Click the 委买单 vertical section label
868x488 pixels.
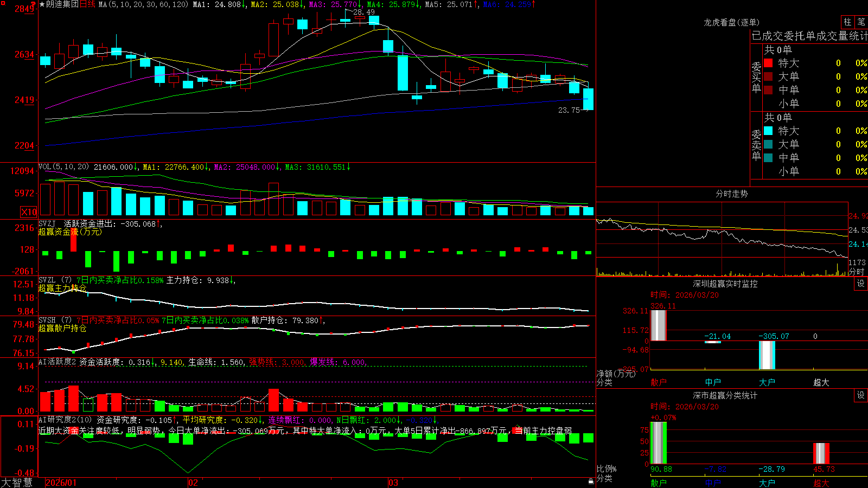coord(756,78)
